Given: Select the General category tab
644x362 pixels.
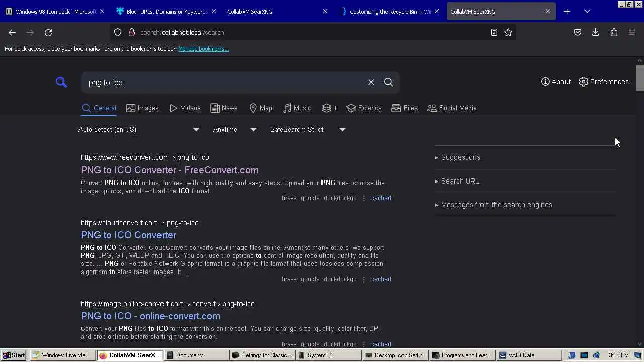Looking at the screenshot, I should tap(99, 108).
